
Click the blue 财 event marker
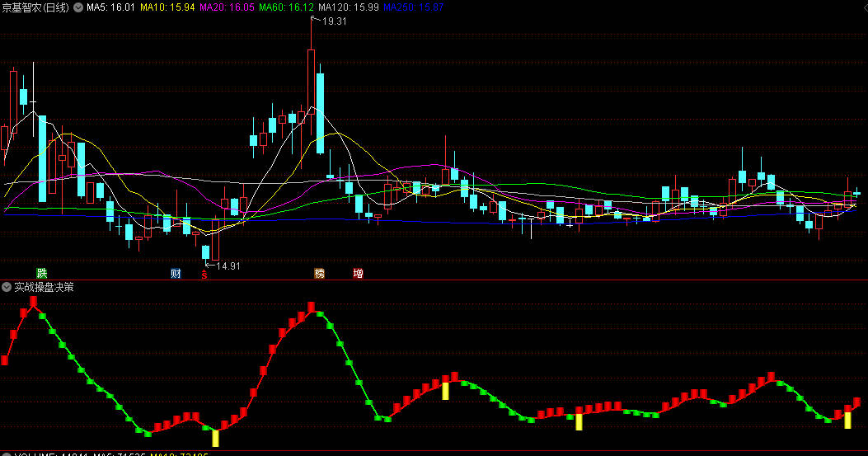click(176, 273)
